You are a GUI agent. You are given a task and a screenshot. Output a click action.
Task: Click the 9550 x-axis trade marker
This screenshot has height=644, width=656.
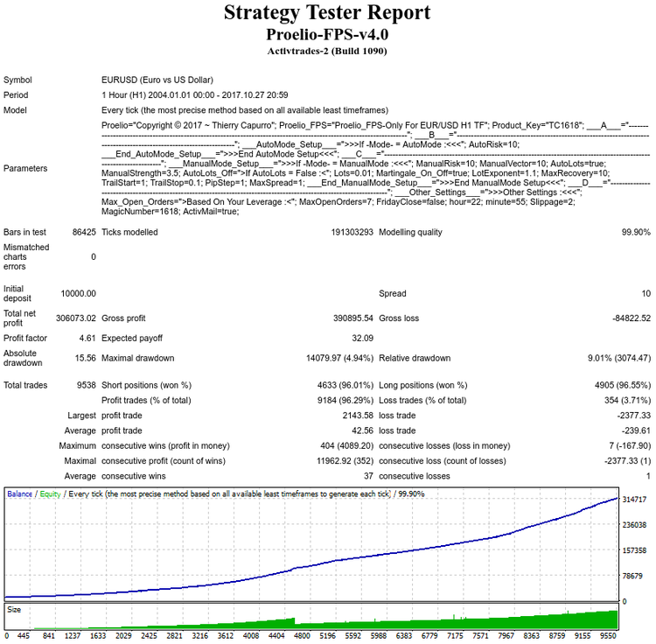608,635
